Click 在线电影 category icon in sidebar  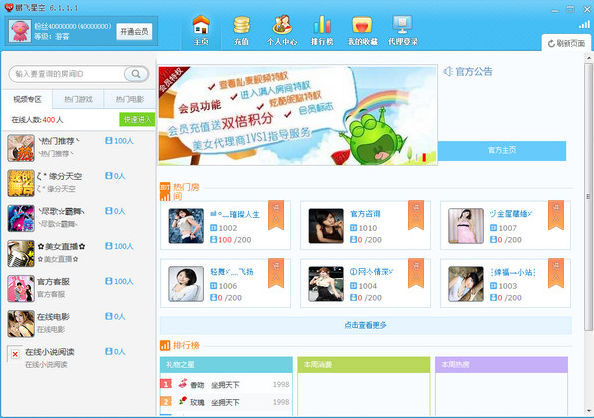click(x=21, y=324)
